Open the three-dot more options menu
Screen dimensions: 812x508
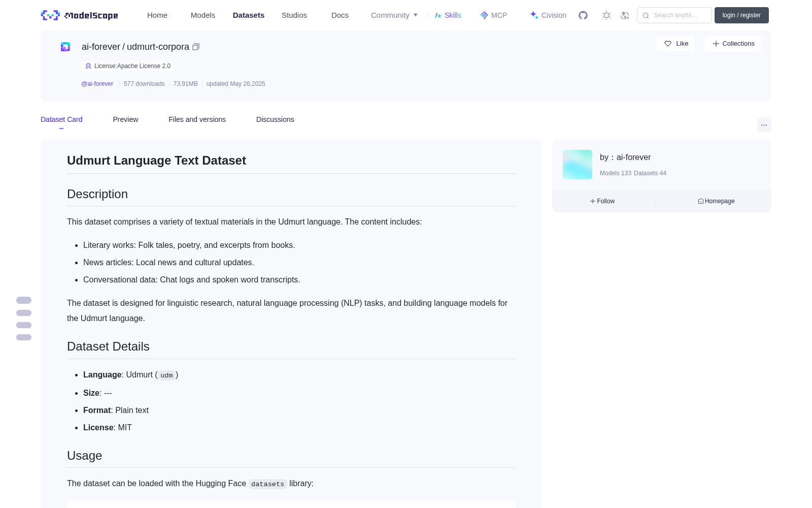click(x=764, y=124)
